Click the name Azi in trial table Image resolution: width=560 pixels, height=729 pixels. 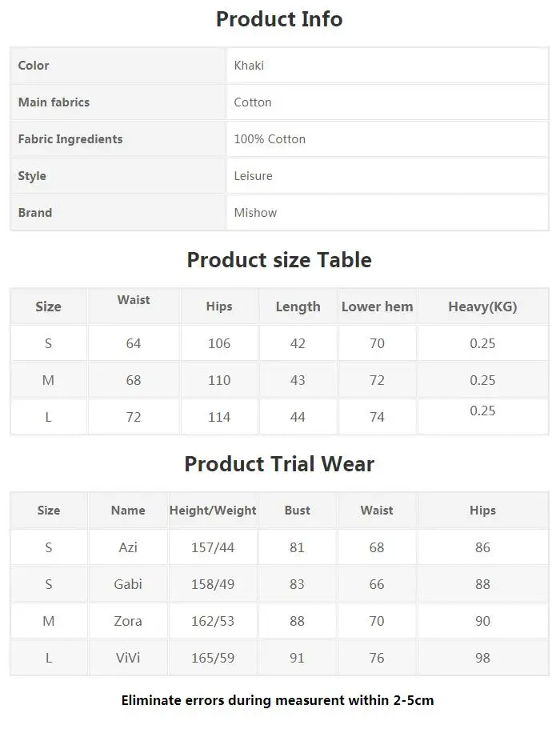click(x=128, y=547)
